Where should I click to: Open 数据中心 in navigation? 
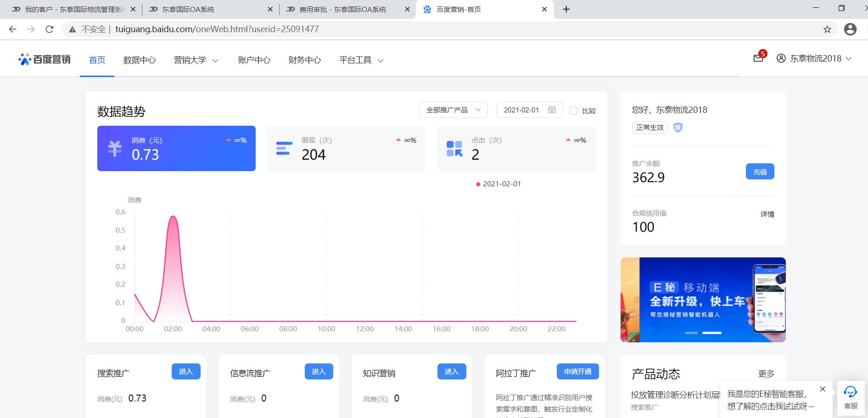pyautogui.click(x=140, y=60)
